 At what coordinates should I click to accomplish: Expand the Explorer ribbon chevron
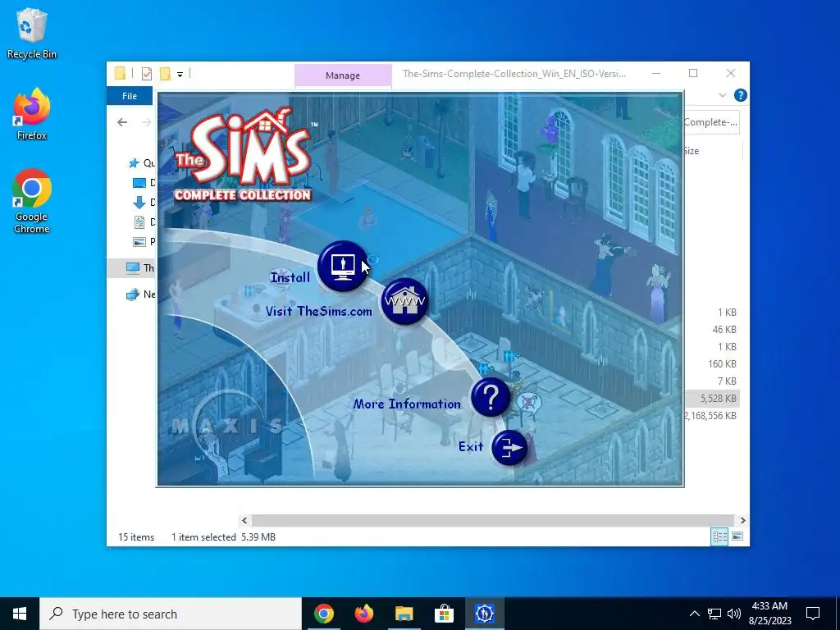(722, 95)
